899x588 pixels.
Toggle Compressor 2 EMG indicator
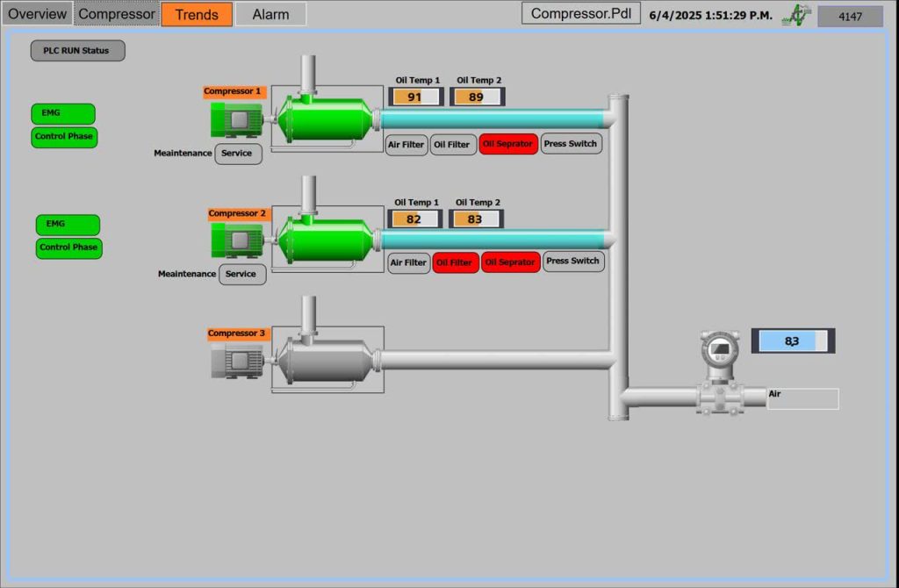pos(68,225)
